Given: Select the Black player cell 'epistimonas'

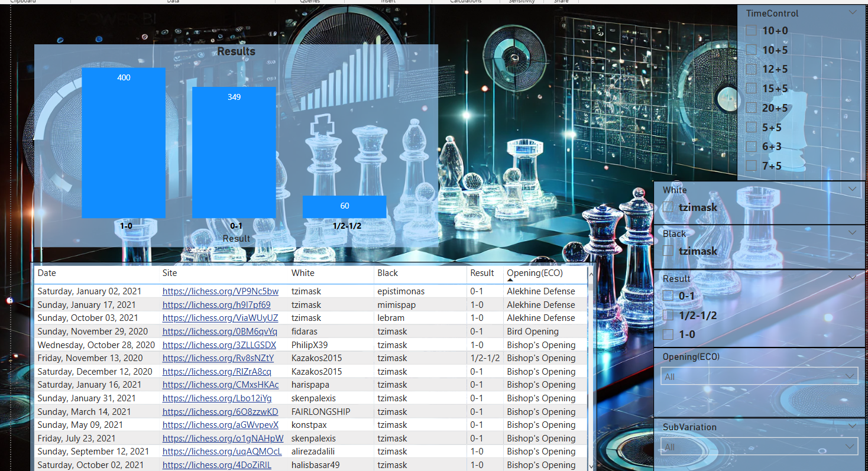Looking at the screenshot, I should [401, 291].
